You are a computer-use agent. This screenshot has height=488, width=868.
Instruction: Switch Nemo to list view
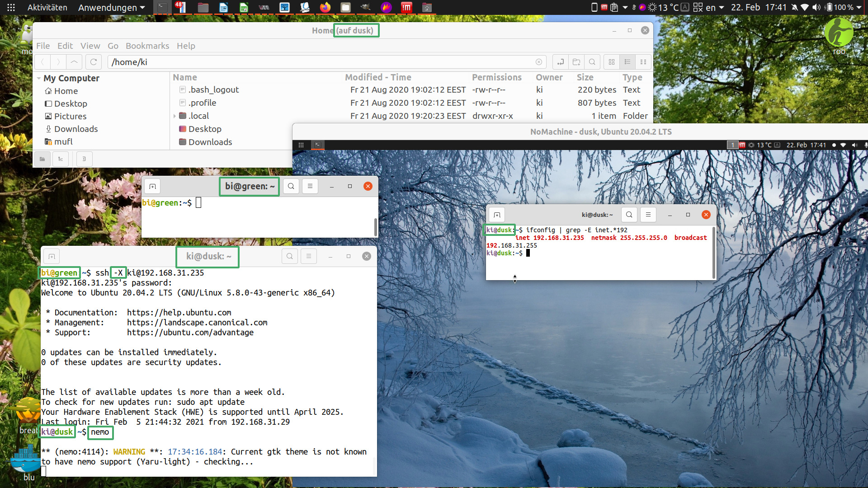[627, 62]
